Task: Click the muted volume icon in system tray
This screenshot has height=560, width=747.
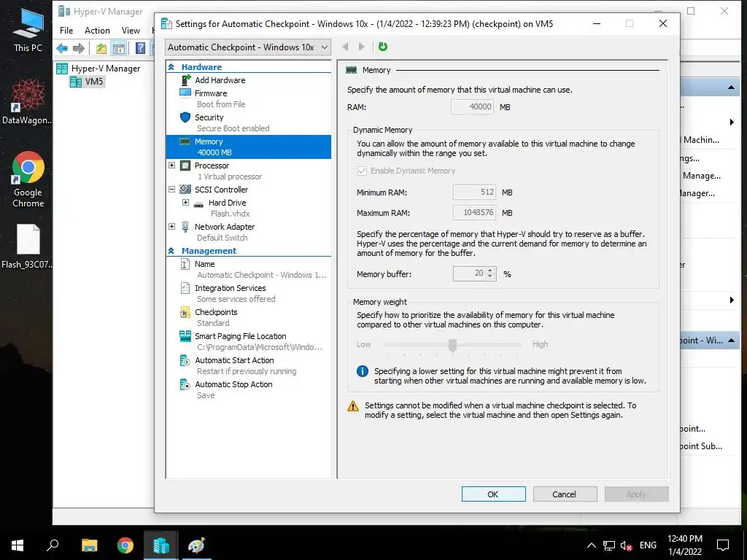Action: click(x=626, y=545)
